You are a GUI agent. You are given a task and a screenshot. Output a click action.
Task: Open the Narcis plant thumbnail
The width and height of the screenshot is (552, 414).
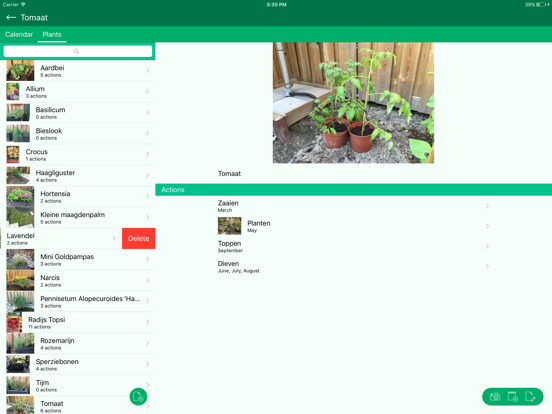(20, 280)
